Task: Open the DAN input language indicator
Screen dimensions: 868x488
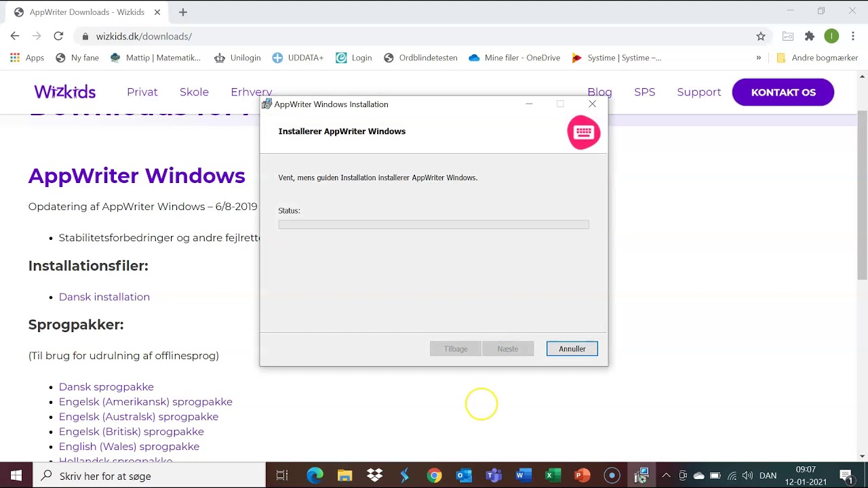Action: coord(768,476)
